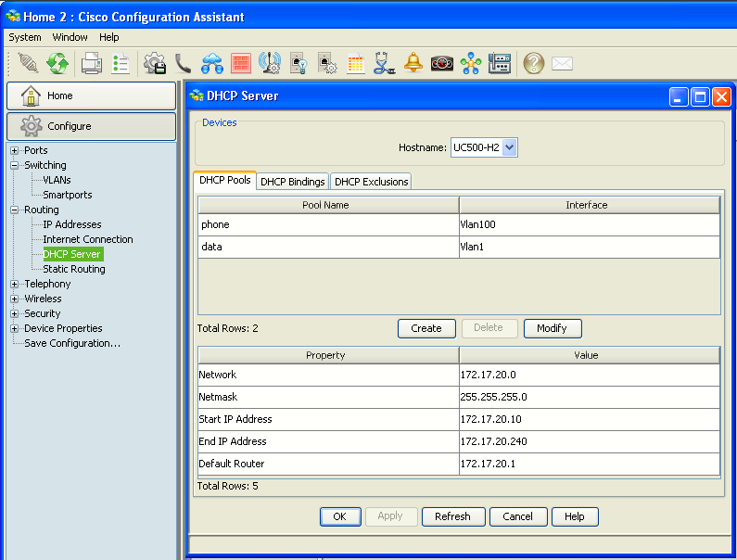Viewport: 737px width, 560px height.
Task: Click the Network value 172.17.20.0
Action: click(590, 375)
